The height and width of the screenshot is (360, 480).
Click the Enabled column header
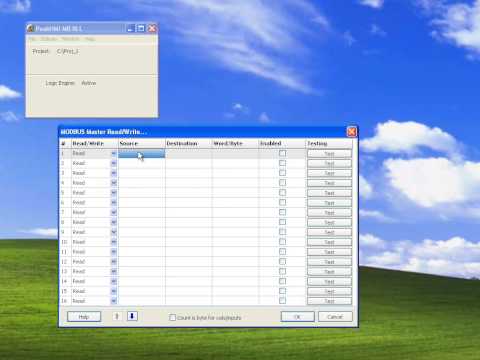tap(282, 143)
